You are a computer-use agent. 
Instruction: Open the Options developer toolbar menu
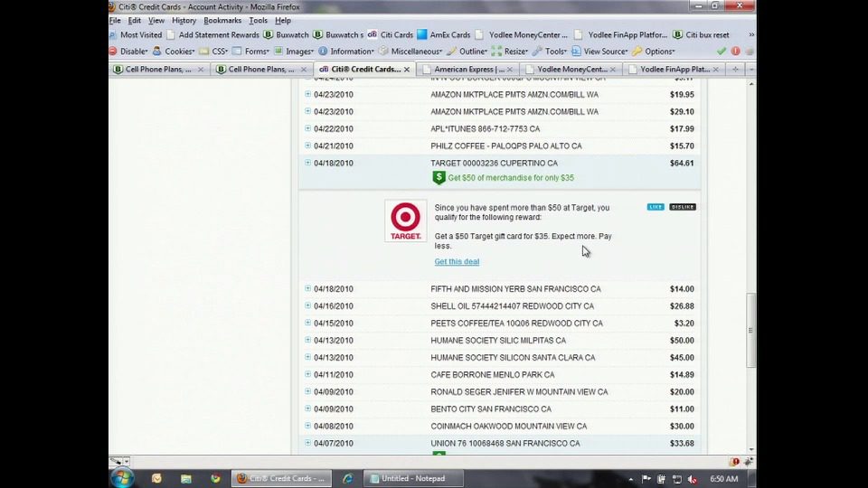(654, 51)
